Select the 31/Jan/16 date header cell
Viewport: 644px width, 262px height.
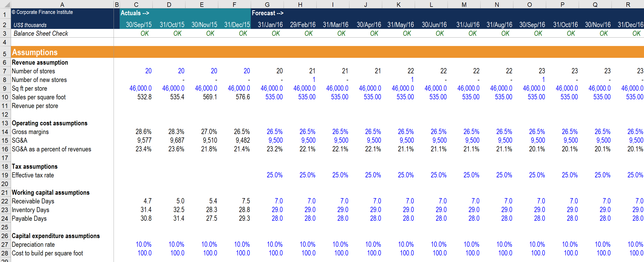[270, 25]
